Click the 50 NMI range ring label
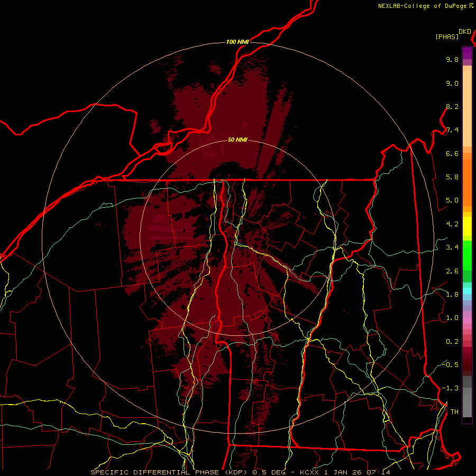Screen dimensions: 476x476 pos(237,140)
